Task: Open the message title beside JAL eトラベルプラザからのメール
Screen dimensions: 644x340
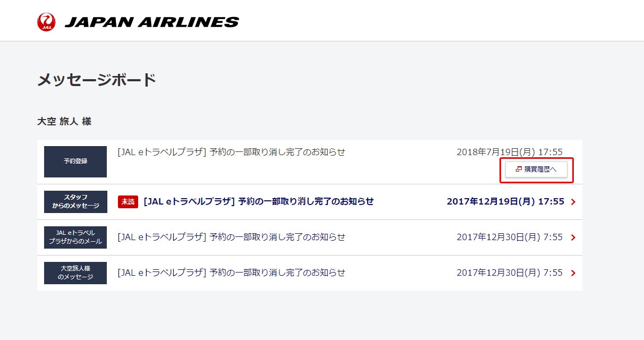Action: tap(231, 237)
